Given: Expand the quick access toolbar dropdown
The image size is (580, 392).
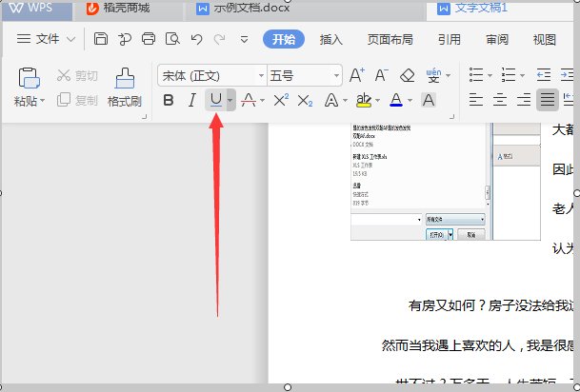Looking at the screenshot, I should coord(244,39).
